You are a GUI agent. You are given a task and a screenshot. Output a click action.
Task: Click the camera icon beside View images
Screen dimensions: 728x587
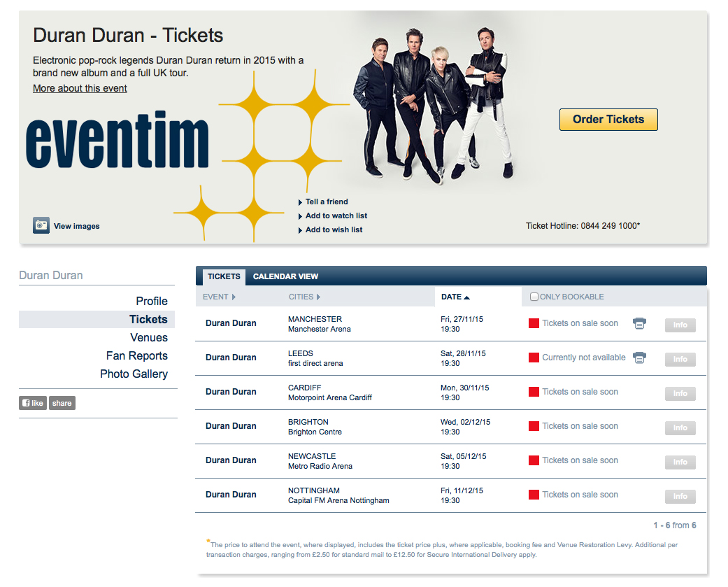41,225
